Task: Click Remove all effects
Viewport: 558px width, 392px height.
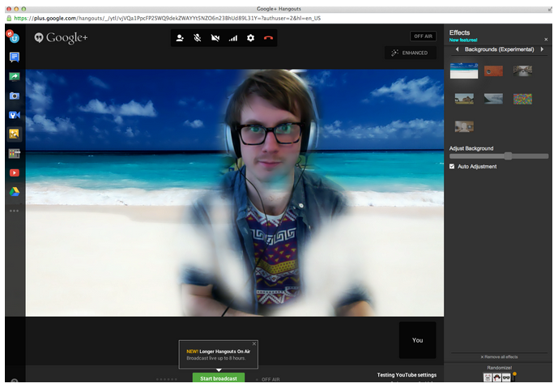Action: 499,356
